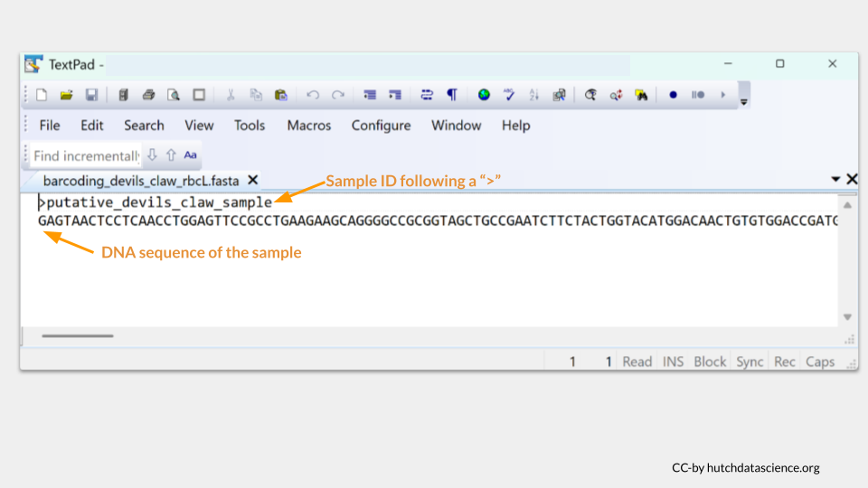868x488 pixels.
Task: Redo the last undone edit
Action: pyautogui.click(x=337, y=95)
